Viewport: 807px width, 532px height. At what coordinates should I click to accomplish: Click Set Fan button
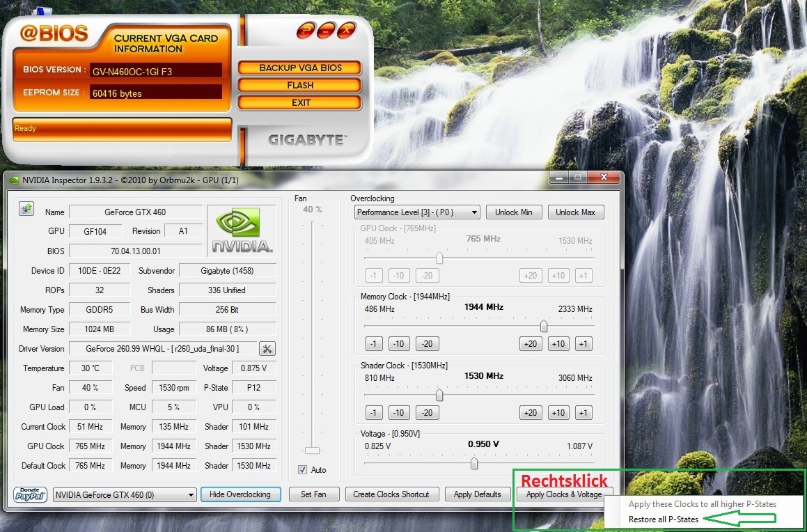click(313, 494)
